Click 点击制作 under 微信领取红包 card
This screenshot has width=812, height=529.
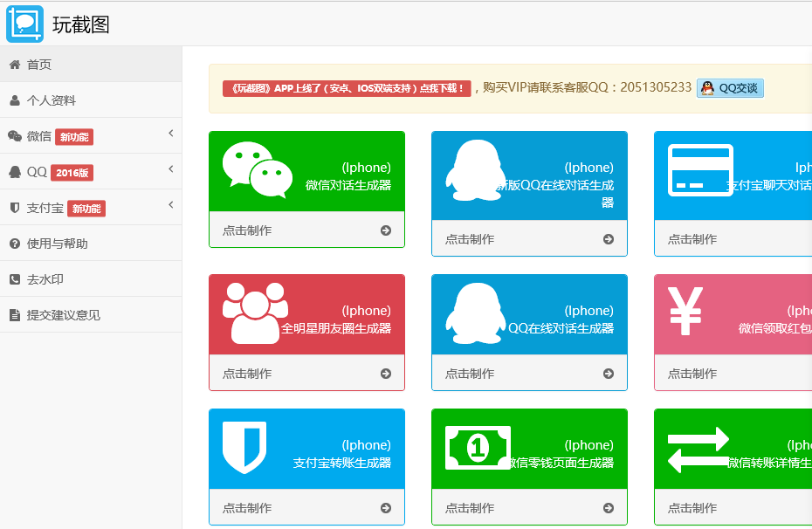click(x=692, y=374)
